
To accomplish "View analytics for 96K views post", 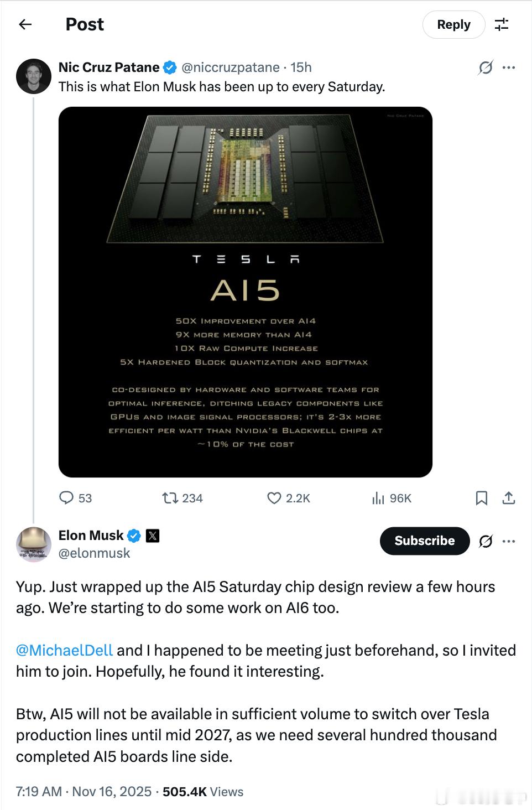I will (378, 498).
